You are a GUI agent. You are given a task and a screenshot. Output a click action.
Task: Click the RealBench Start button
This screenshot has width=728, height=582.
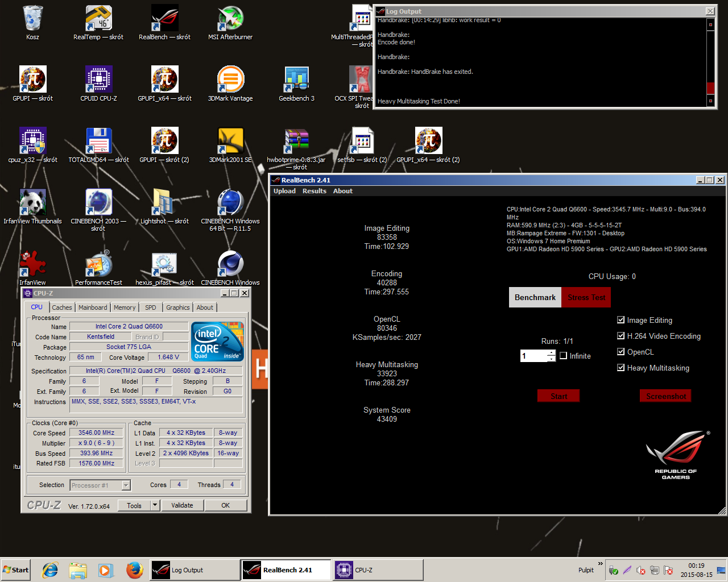coord(559,396)
